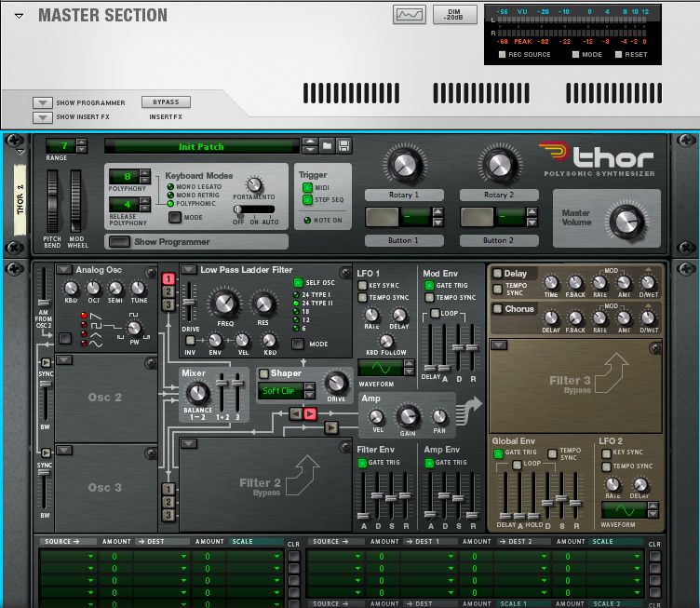Toggle the filter SELF OSC button
This screenshot has height=608, width=700.
click(298, 282)
